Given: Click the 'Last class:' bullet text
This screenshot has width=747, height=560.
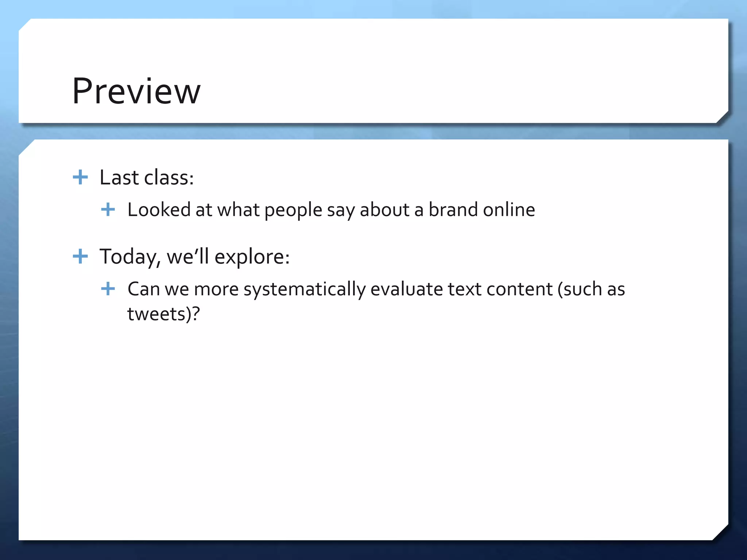Looking at the screenshot, I should coord(146,178).
